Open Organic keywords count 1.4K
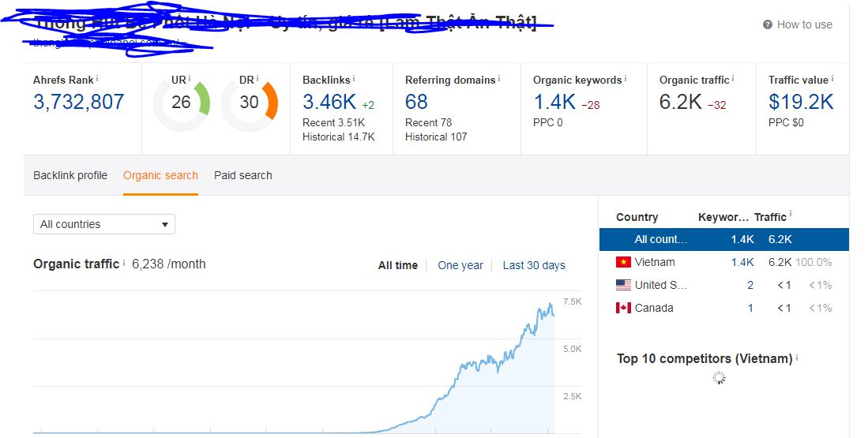 point(554,102)
